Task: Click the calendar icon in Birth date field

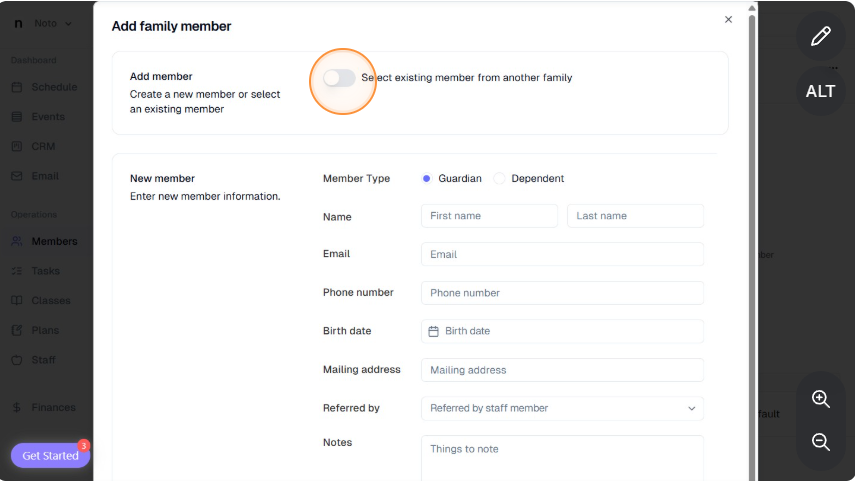Action: point(433,332)
